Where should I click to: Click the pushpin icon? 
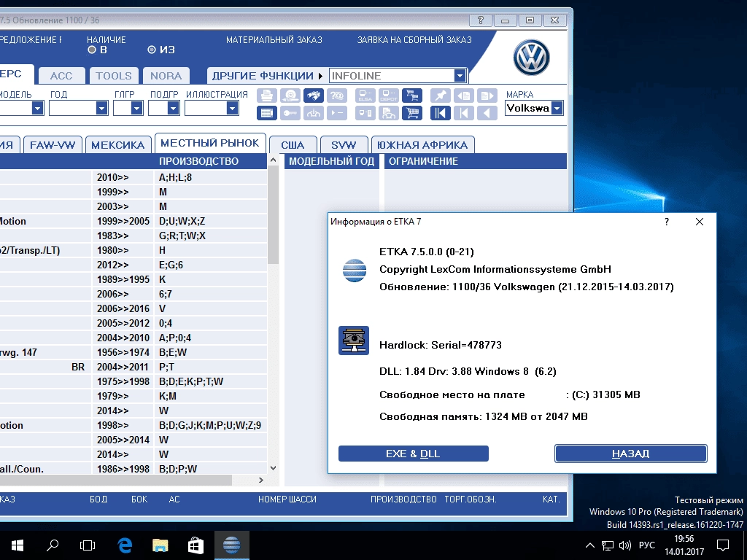coord(441,96)
